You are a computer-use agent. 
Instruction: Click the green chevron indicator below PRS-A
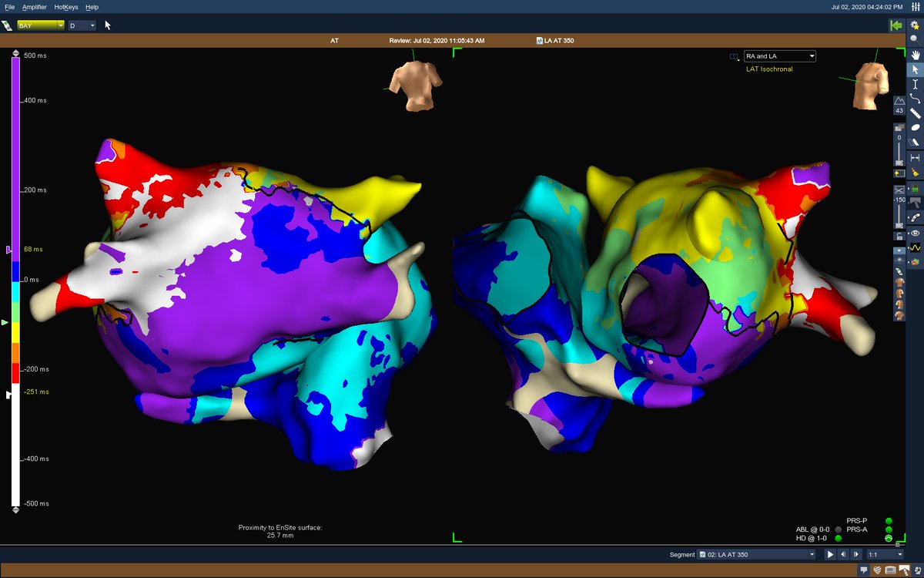click(x=889, y=538)
